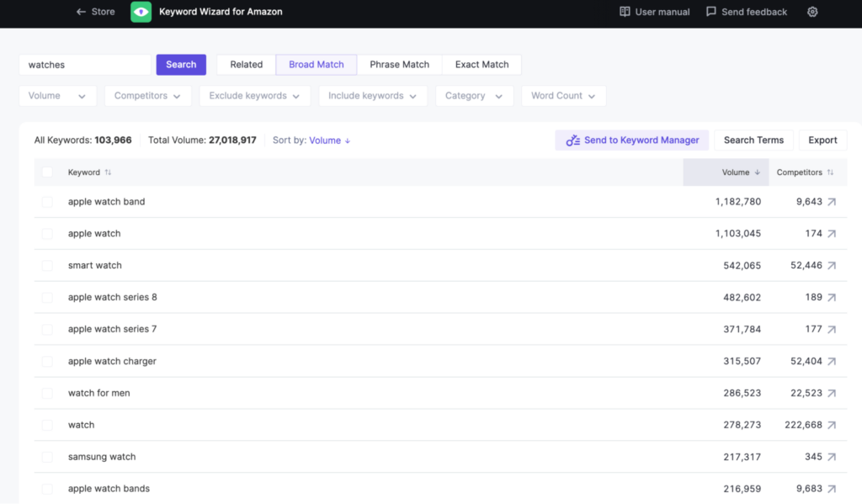Click the purple Search button

click(x=181, y=64)
